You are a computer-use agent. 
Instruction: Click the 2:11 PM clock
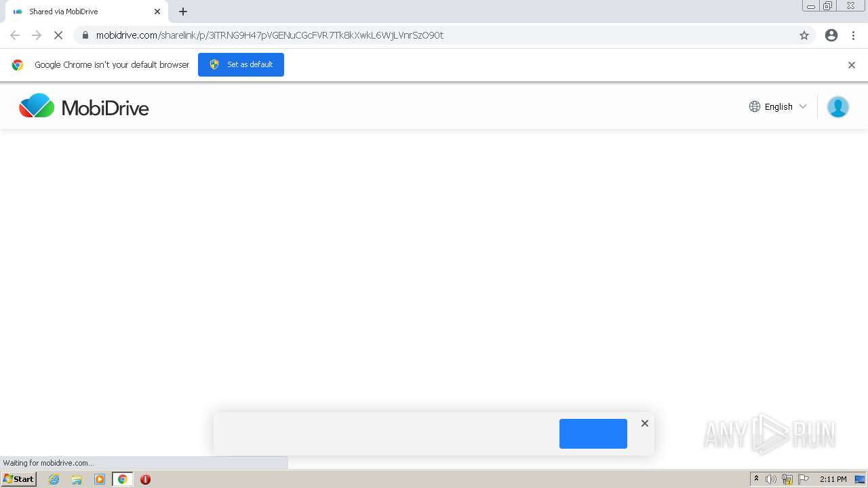[833, 479]
